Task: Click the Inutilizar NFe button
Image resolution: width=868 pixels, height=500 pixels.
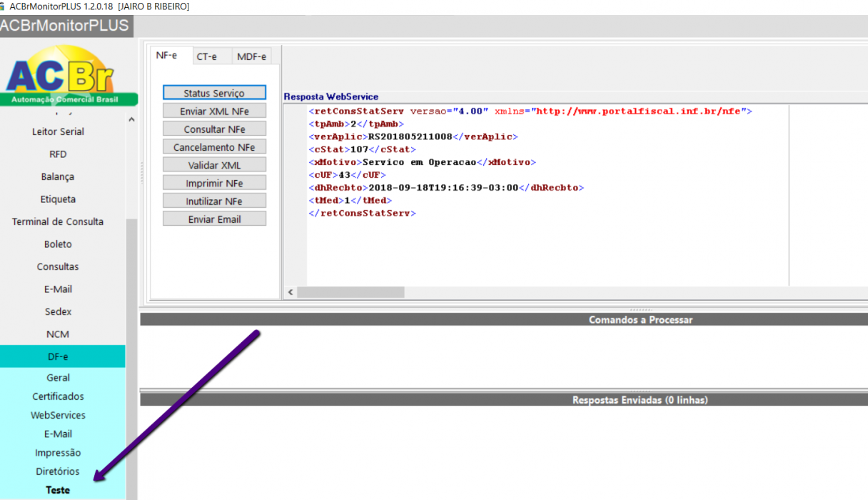Action: [214, 201]
